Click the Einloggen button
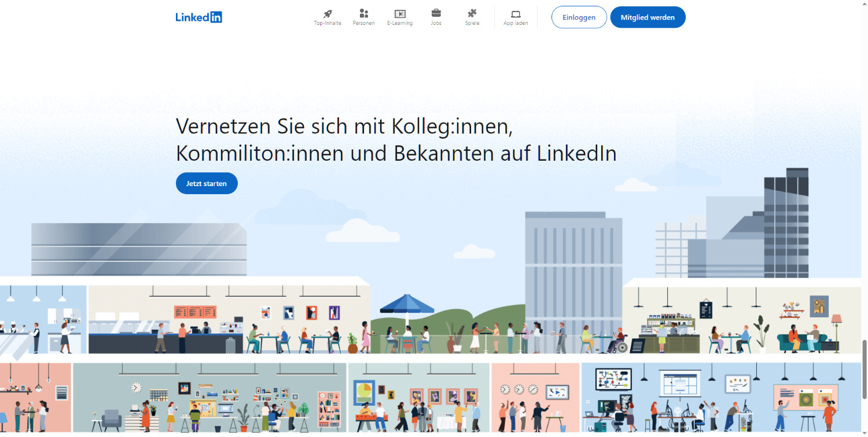This screenshot has width=868, height=437. (x=578, y=17)
